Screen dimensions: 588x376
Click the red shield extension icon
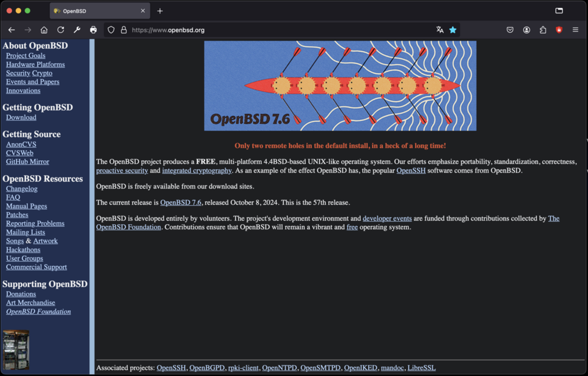[x=559, y=30]
